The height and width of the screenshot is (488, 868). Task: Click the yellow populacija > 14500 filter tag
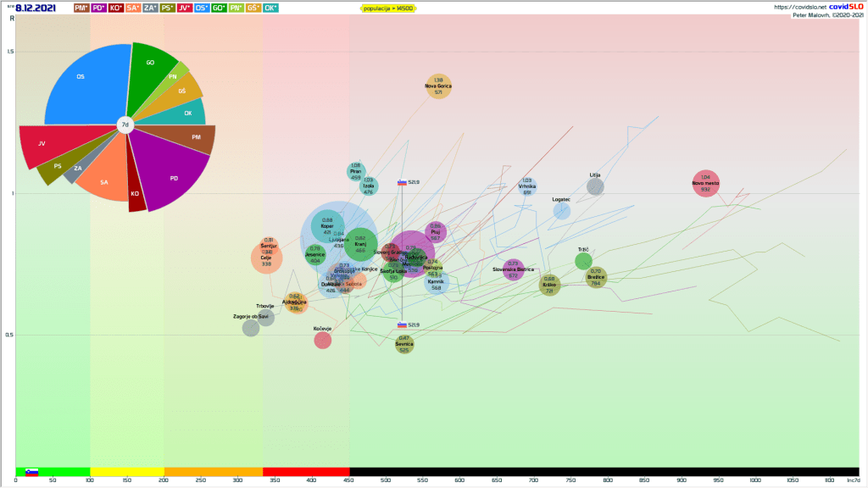[x=387, y=8]
